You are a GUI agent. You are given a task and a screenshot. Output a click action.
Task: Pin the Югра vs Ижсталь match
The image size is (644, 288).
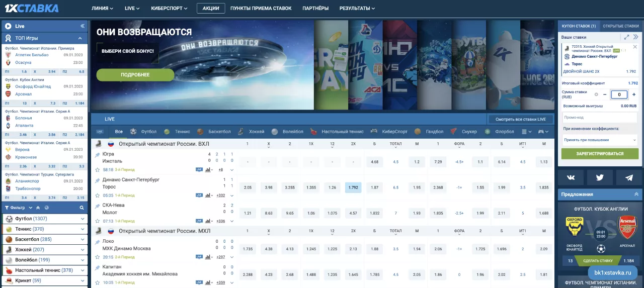[98, 154]
